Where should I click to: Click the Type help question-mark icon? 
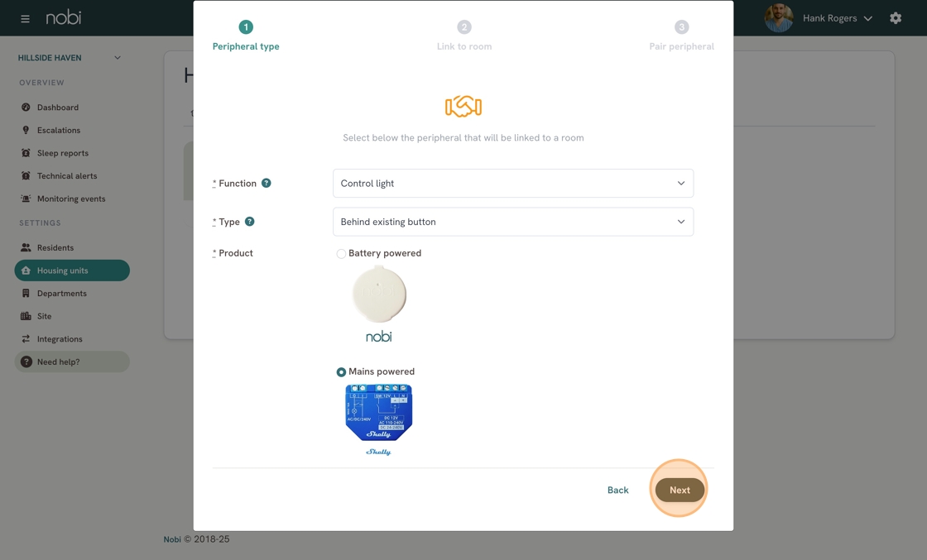[249, 222]
